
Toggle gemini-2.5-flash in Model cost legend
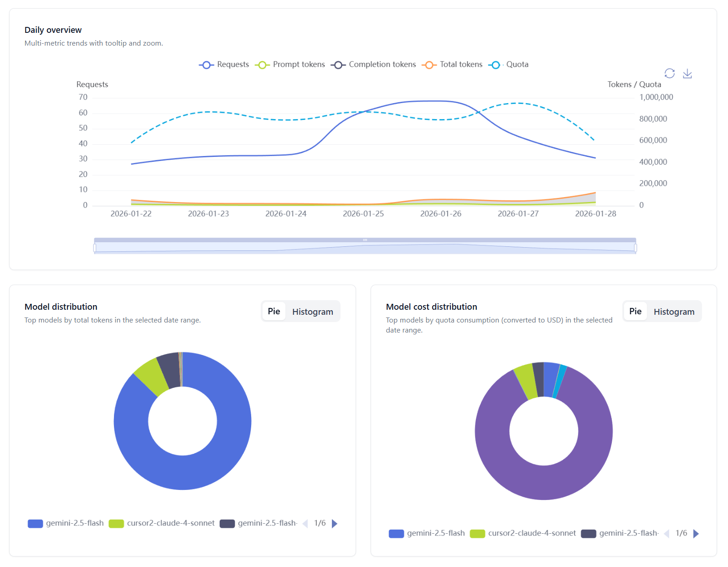427,533
